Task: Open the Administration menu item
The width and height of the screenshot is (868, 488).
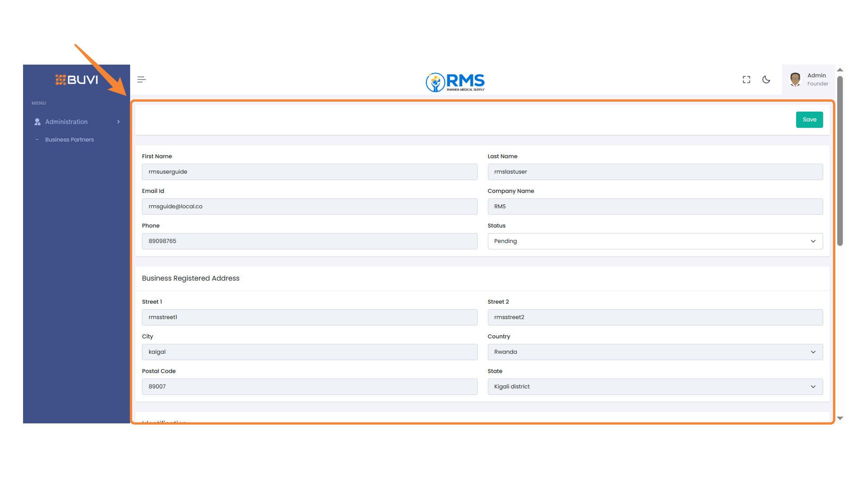Action: [x=66, y=122]
